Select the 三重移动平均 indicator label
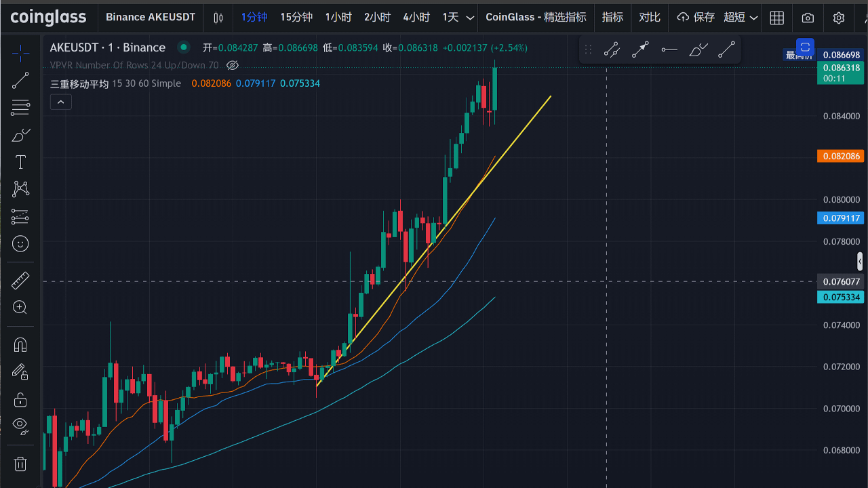868x488 pixels. click(x=79, y=83)
